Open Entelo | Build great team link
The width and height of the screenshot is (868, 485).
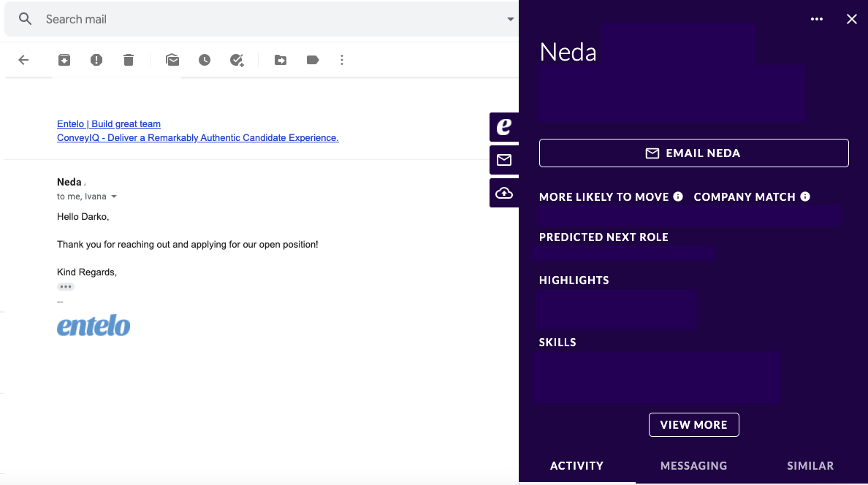[x=108, y=124]
